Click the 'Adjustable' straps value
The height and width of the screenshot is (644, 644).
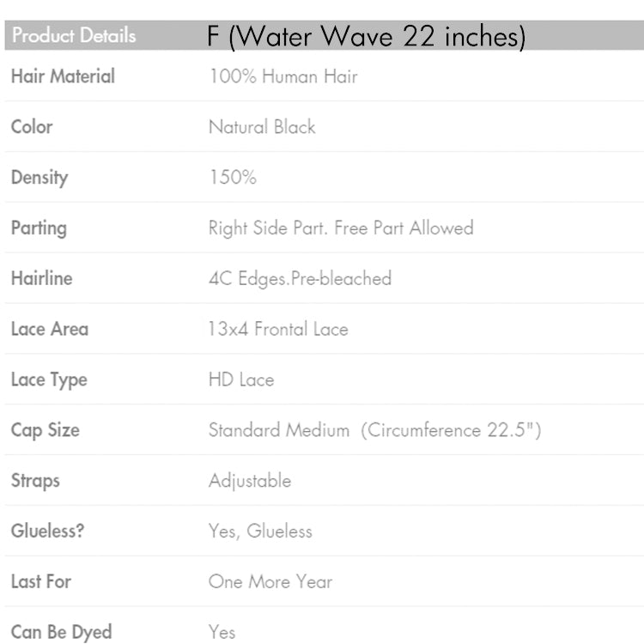click(x=250, y=481)
